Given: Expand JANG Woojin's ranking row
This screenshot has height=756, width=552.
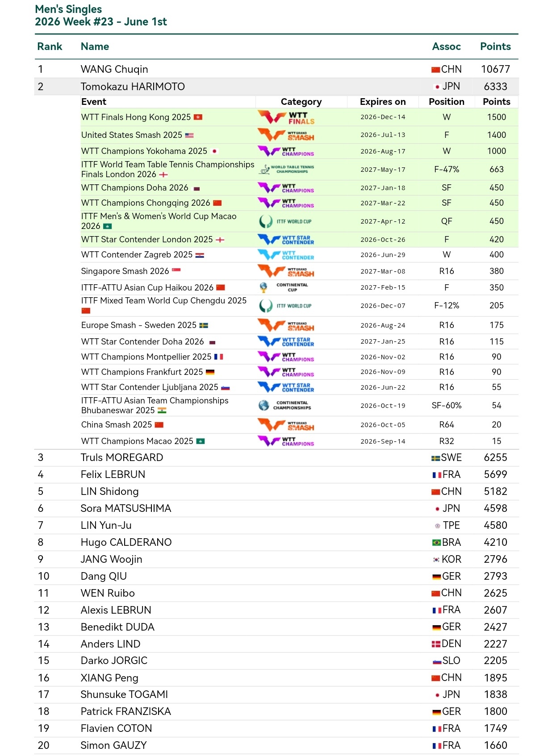Looking at the screenshot, I should coord(276,560).
